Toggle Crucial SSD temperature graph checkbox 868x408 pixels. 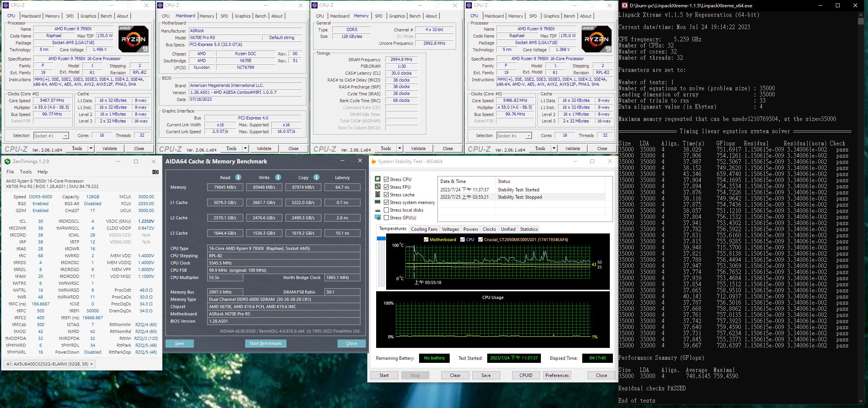pos(481,240)
